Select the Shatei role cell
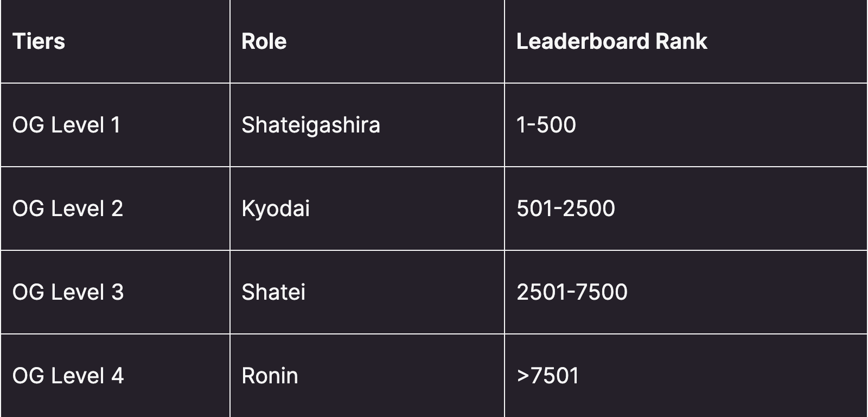868x417 pixels. (367, 292)
